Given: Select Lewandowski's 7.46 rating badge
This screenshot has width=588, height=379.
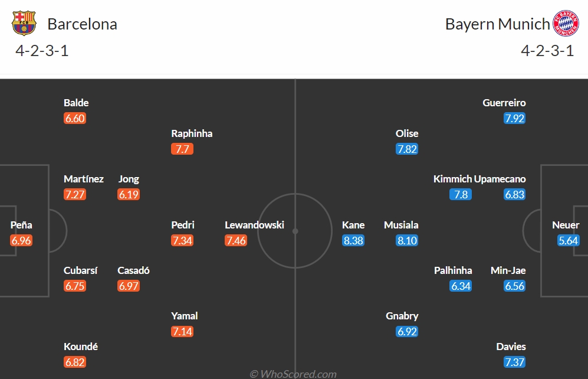Looking at the screenshot, I should point(236,240).
